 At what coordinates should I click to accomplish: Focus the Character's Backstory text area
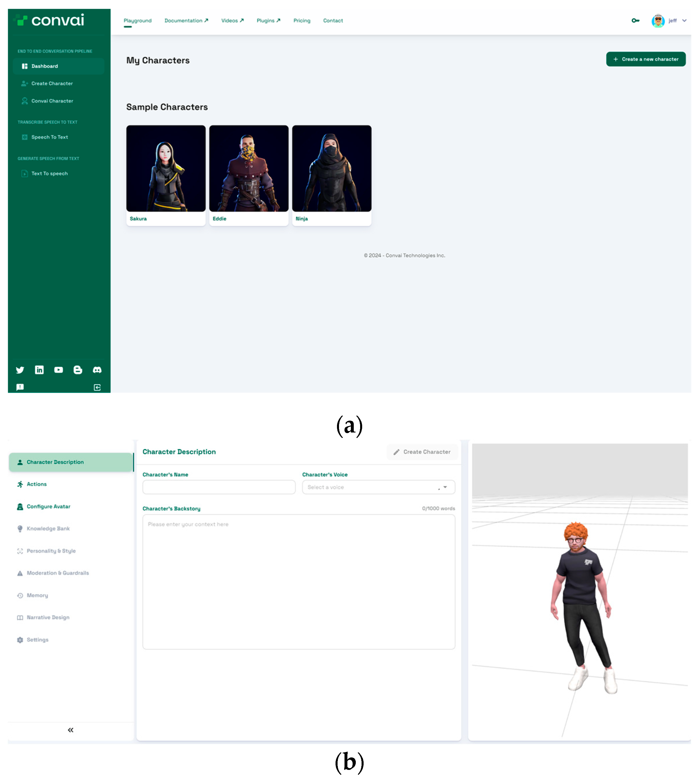(x=299, y=582)
